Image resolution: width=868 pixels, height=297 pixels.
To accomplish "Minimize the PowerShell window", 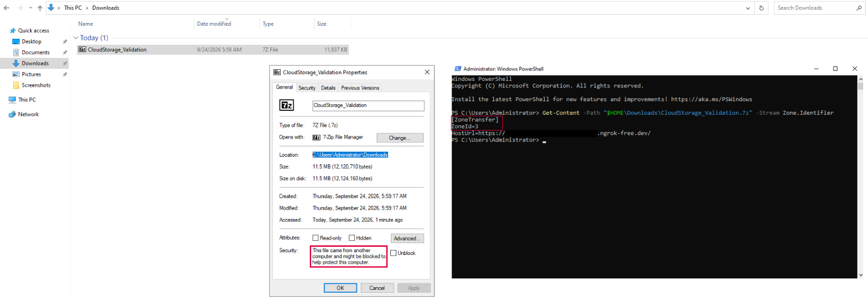I will tap(816, 69).
